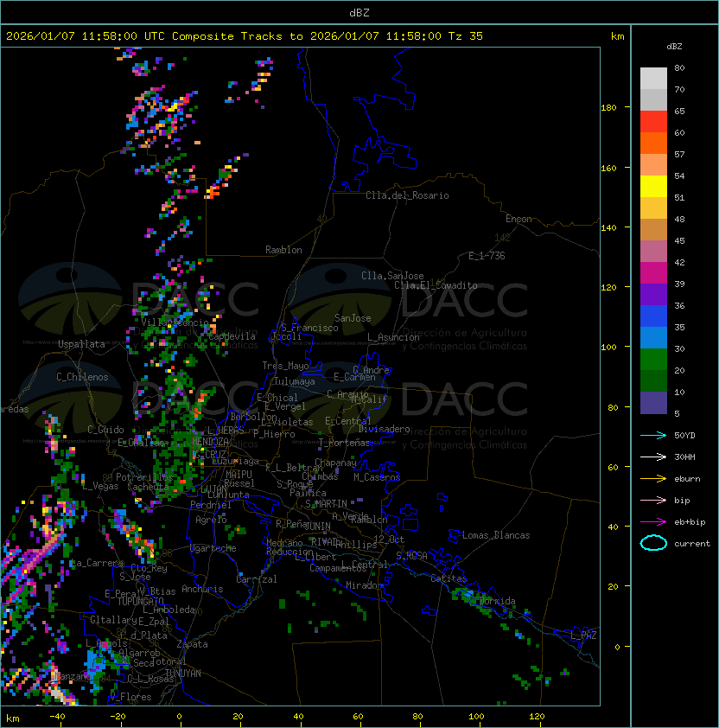719x728 pixels.
Task: Click the 140 km tick on right axis
Action: click(608, 227)
